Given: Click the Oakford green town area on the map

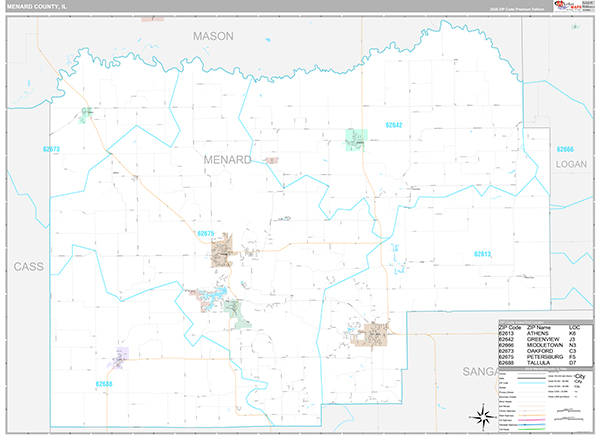Looking at the screenshot, I should click(x=86, y=114).
